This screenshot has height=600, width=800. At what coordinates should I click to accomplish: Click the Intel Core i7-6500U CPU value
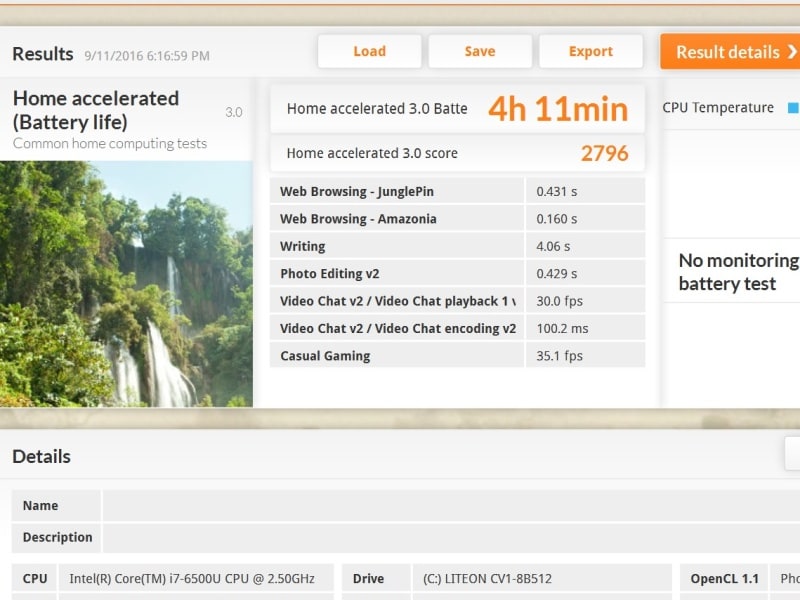[192, 579]
